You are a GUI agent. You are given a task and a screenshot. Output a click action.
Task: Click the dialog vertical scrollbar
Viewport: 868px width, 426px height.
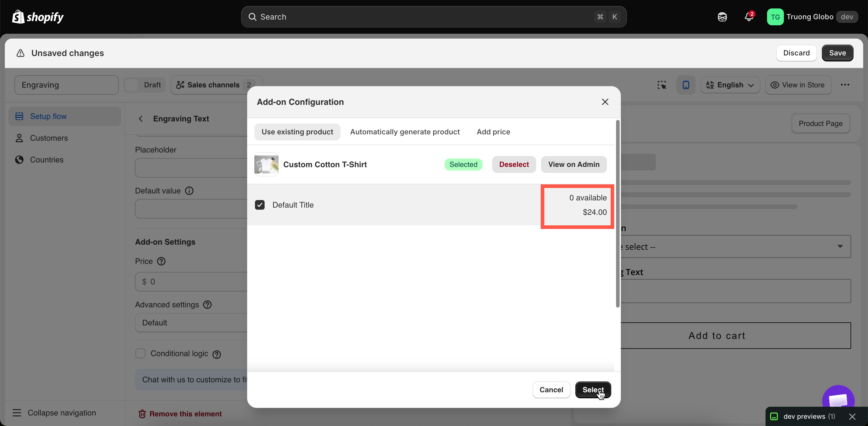618,214
